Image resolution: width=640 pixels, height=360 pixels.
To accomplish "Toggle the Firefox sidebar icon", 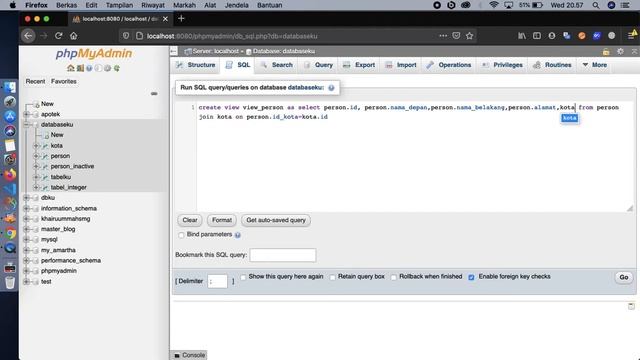I will pos(537,36).
